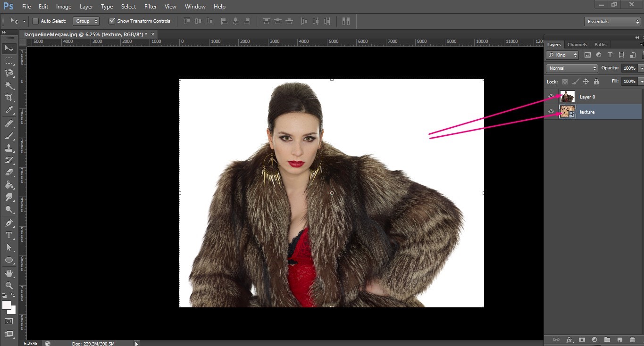Viewport: 644px width, 346px height.
Task: Click the lock all padlock icon
Action: coord(596,82)
